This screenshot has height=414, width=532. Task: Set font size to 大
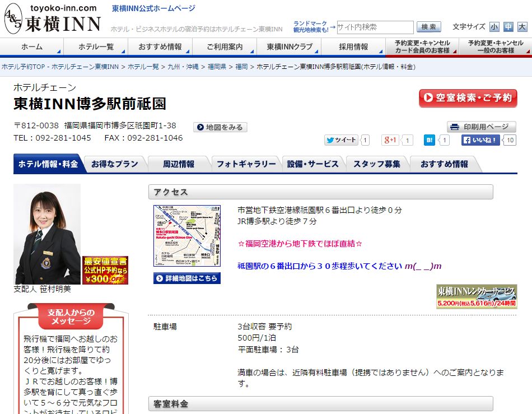(x=522, y=27)
